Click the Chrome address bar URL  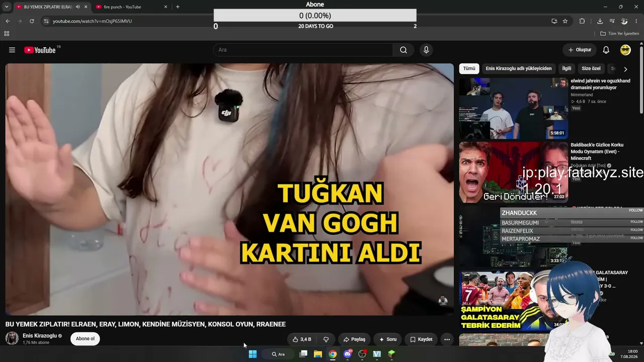[92, 21]
